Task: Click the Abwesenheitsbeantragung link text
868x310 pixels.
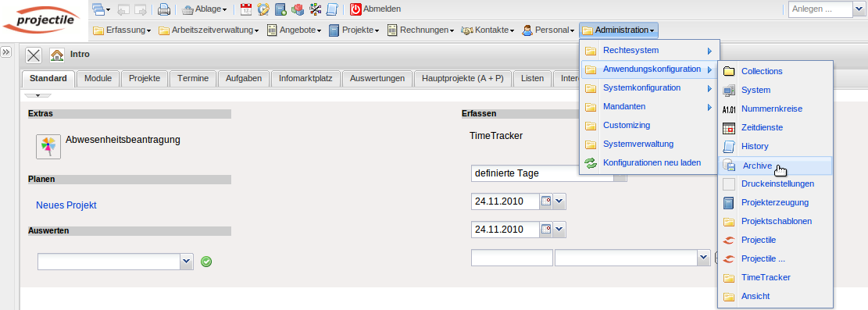Action: (x=123, y=140)
